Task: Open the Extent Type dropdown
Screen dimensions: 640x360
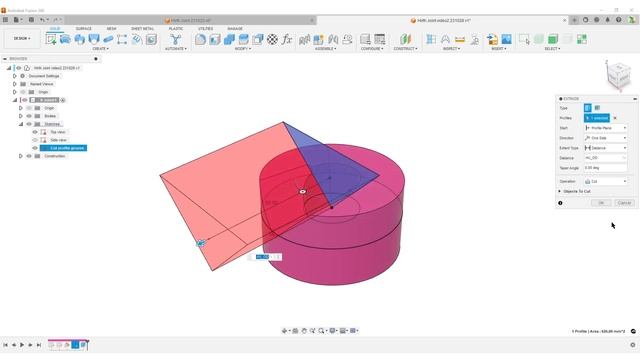Action: (x=605, y=148)
